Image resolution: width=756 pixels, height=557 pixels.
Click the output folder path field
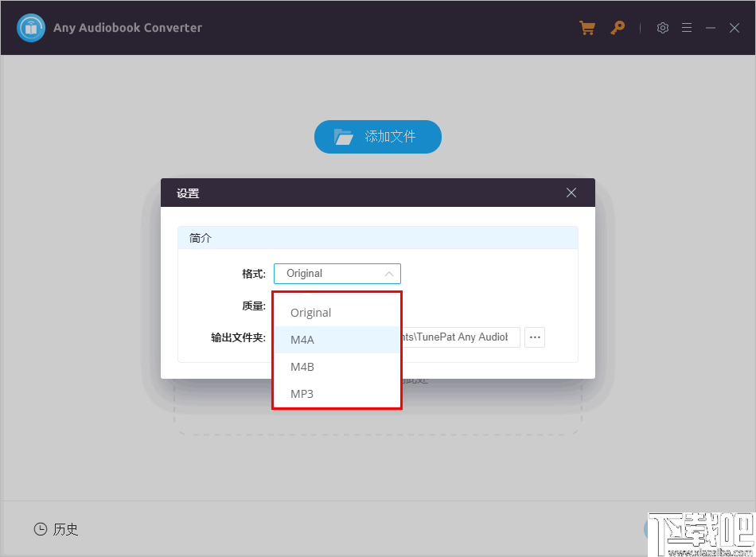[x=460, y=337]
